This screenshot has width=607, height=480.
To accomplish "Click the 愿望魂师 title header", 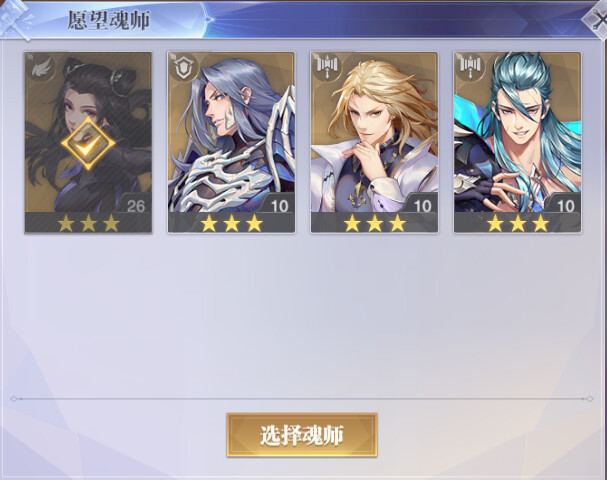I will click(109, 20).
